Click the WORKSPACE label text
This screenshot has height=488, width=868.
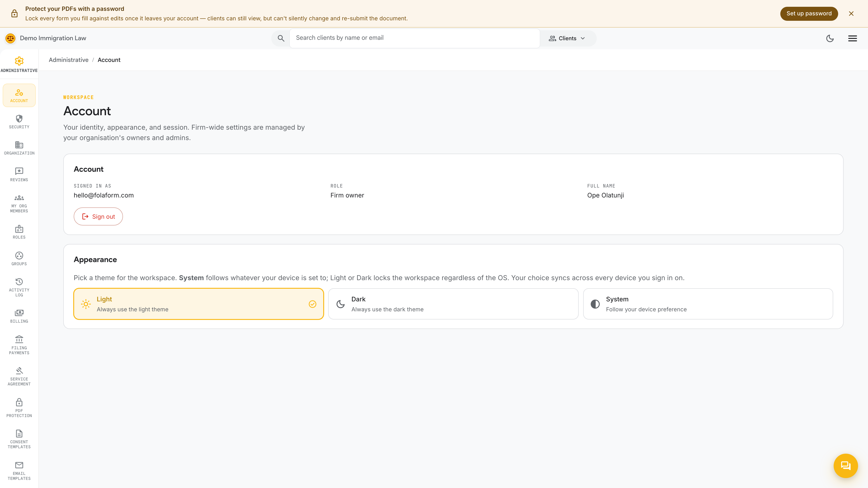78,97
